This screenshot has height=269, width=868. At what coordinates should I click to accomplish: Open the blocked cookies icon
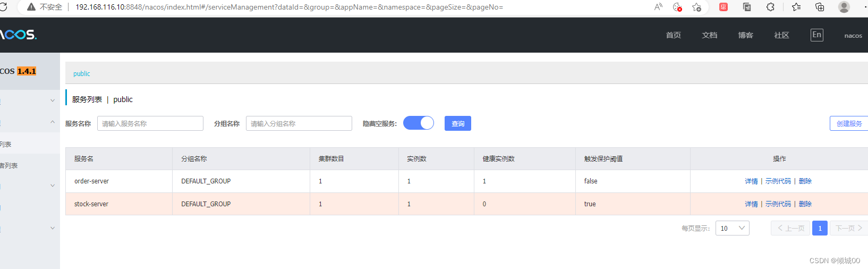coord(677,7)
